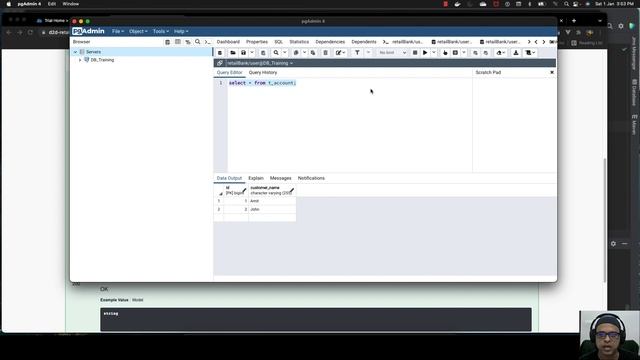Click the Stop query square icon
Screen dimensions: 640x360
point(415,53)
